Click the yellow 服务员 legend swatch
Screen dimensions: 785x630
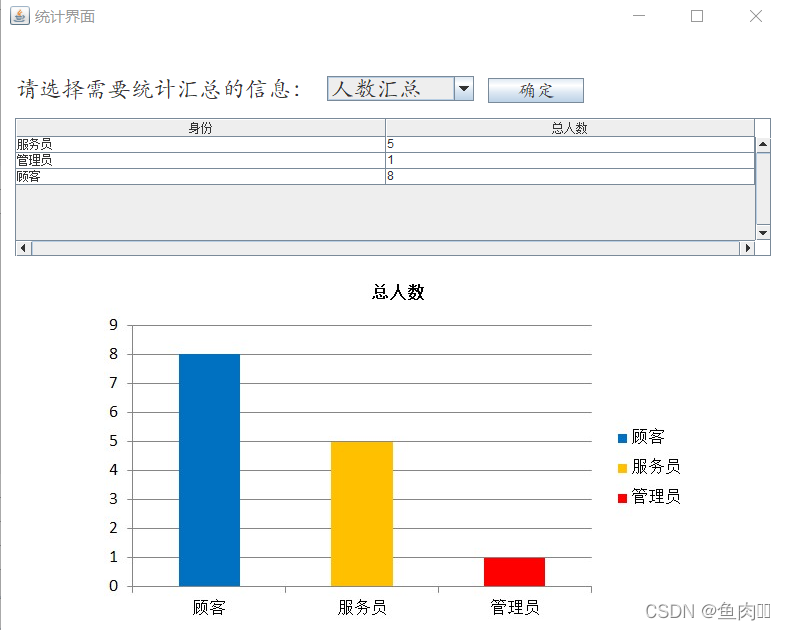click(622, 469)
